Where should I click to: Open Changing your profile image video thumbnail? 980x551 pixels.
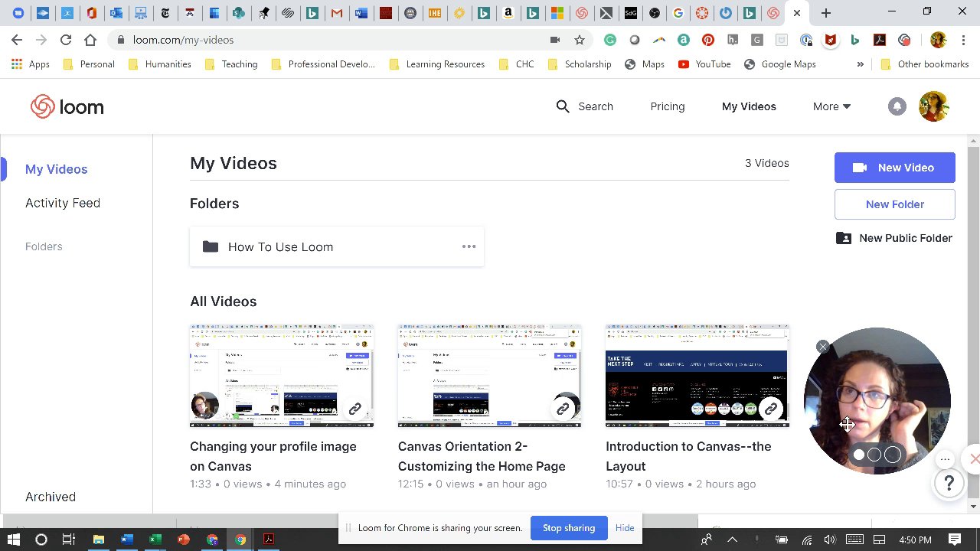coord(282,376)
